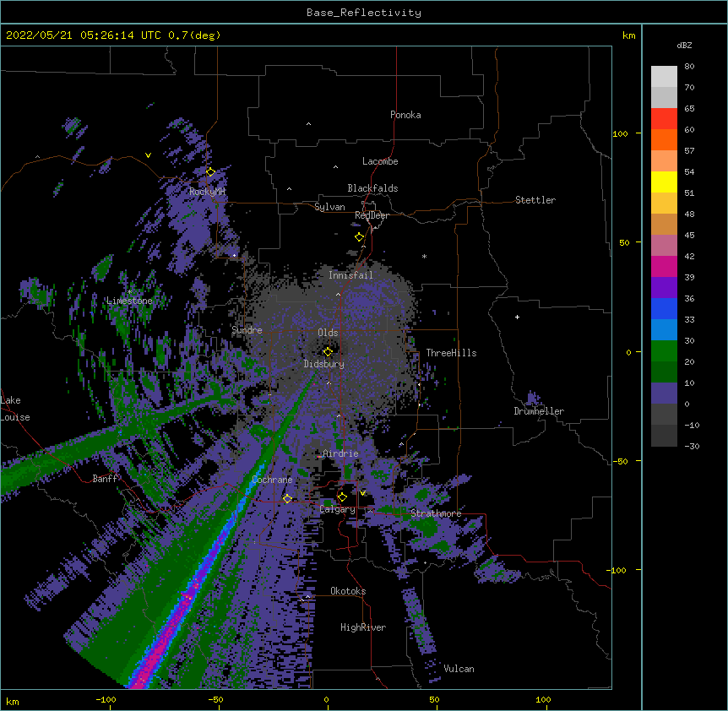Pick the bright green 30-20 dBZ swatch
This screenshot has width=728, height=711.
[664, 351]
